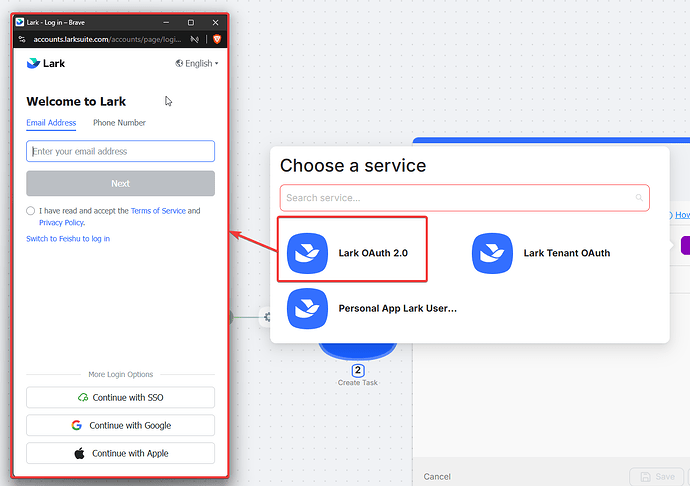Image resolution: width=690 pixels, height=486 pixels.
Task: Select the Lark Tenant OAuth service icon
Action: point(492,253)
